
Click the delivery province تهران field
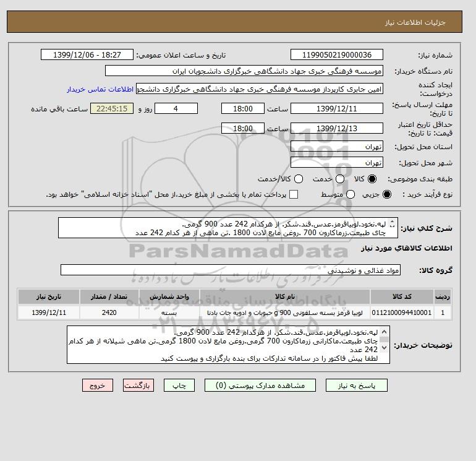337,147
